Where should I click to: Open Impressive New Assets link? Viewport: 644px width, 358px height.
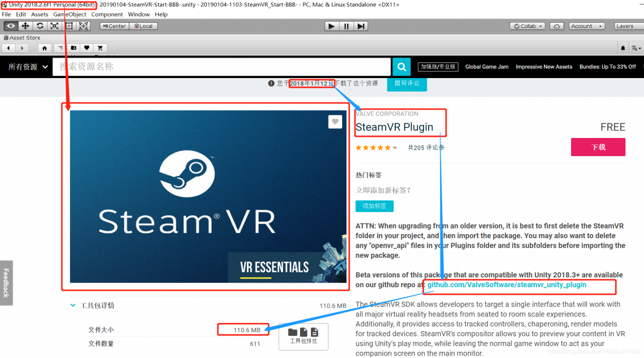coord(544,66)
